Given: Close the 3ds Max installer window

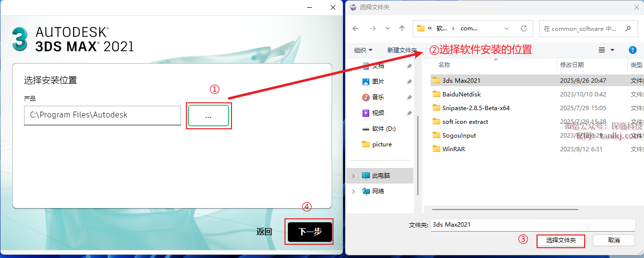Looking at the screenshot, I should tap(333, 7).
